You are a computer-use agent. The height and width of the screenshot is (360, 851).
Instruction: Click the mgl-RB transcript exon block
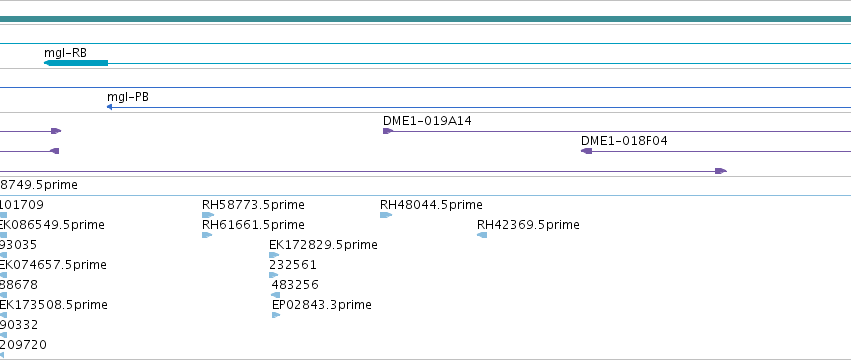pyautogui.click(x=76, y=63)
